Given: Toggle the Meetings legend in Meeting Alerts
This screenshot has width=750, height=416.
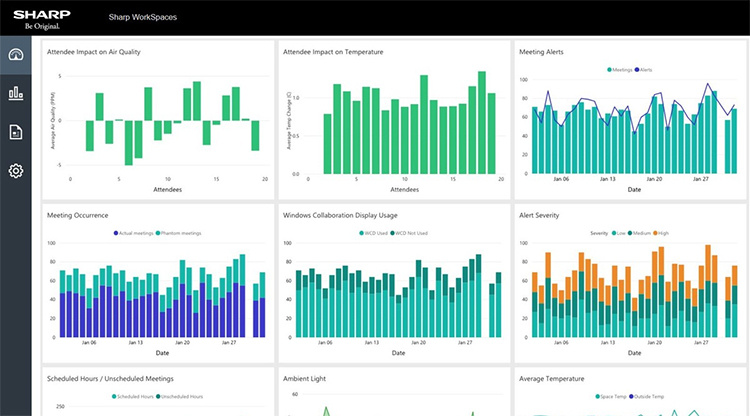Looking at the screenshot, I should pos(621,69).
